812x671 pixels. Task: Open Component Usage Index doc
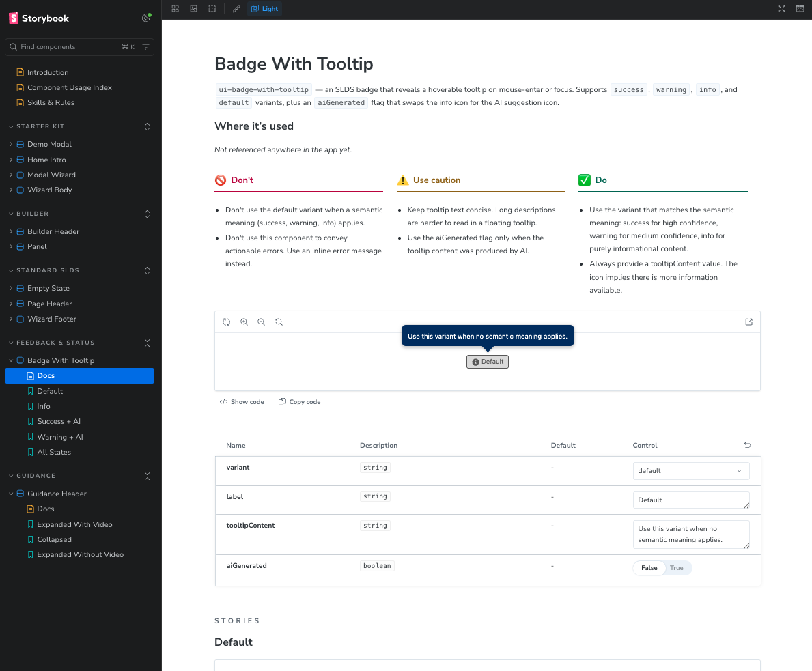70,87
